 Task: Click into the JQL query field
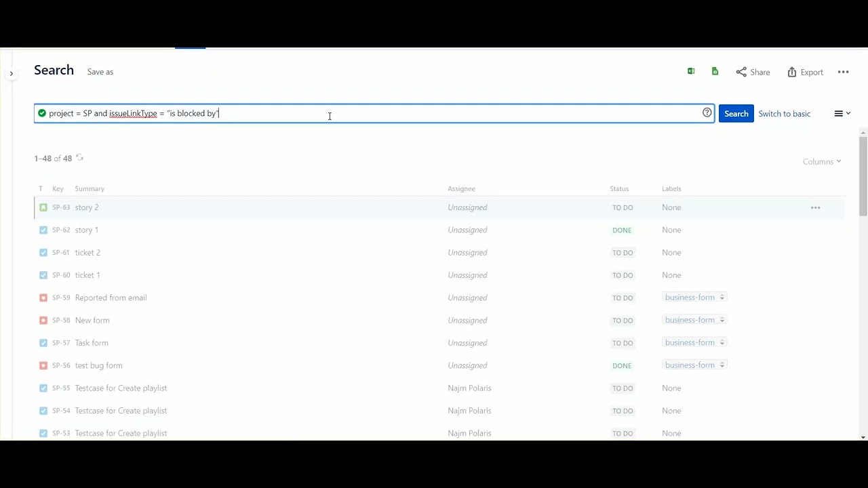pos(374,113)
